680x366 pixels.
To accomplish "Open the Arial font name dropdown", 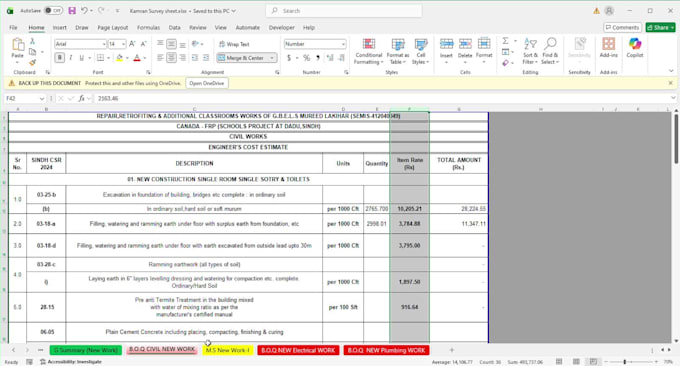I will (104, 44).
